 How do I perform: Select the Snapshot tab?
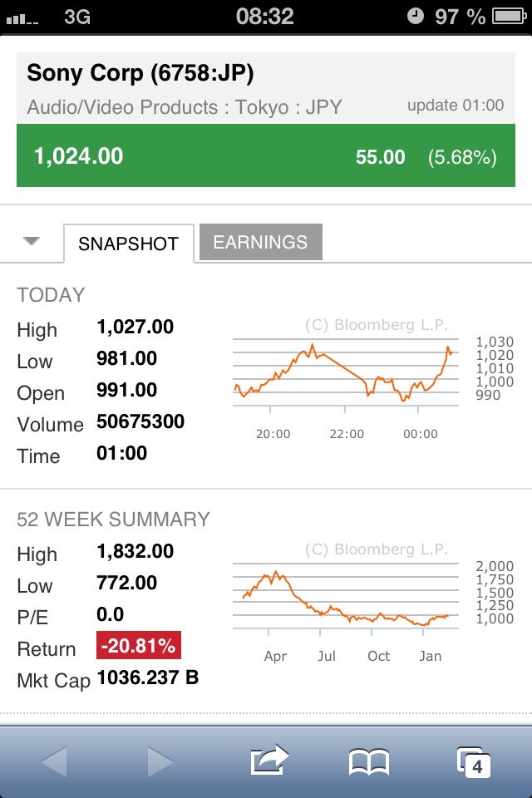tap(128, 244)
